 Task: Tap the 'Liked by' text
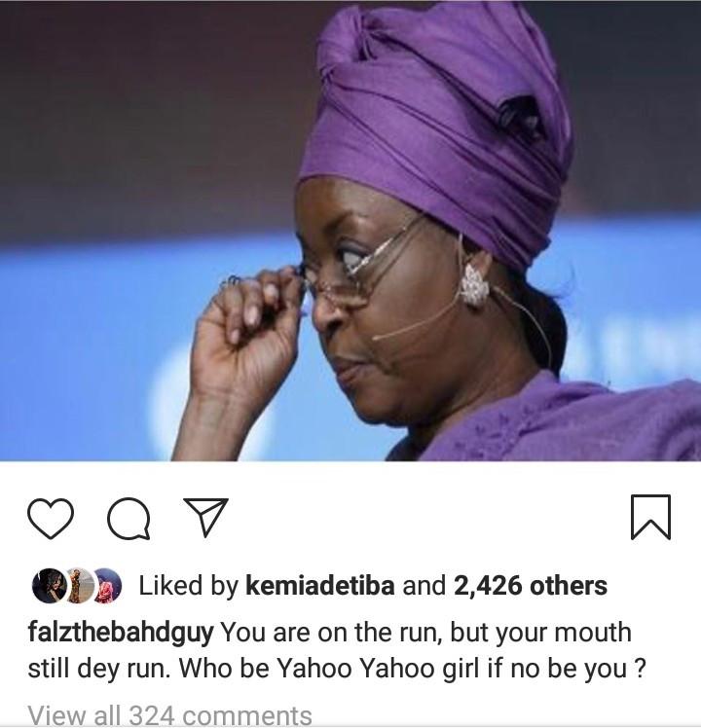click(188, 586)
